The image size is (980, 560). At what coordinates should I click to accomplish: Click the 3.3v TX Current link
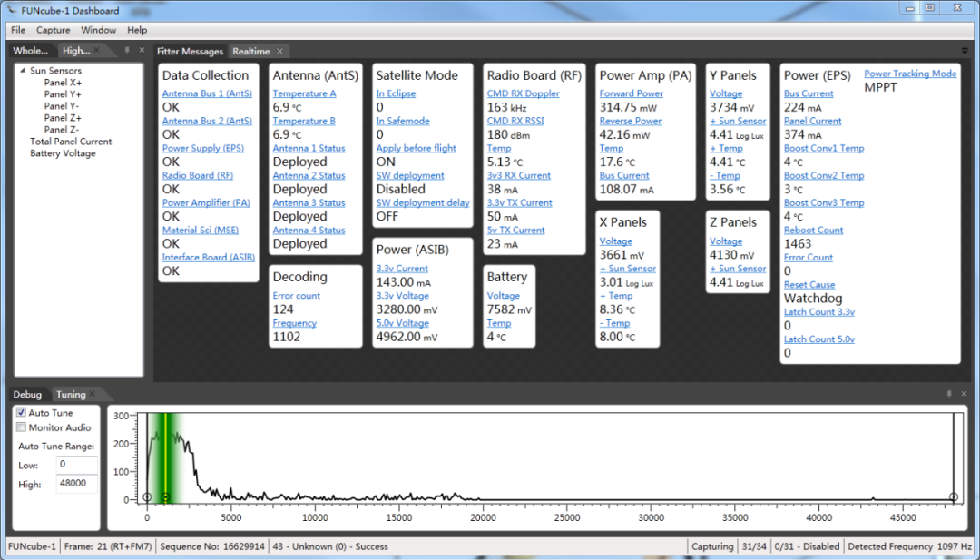(x=519, y=203)
